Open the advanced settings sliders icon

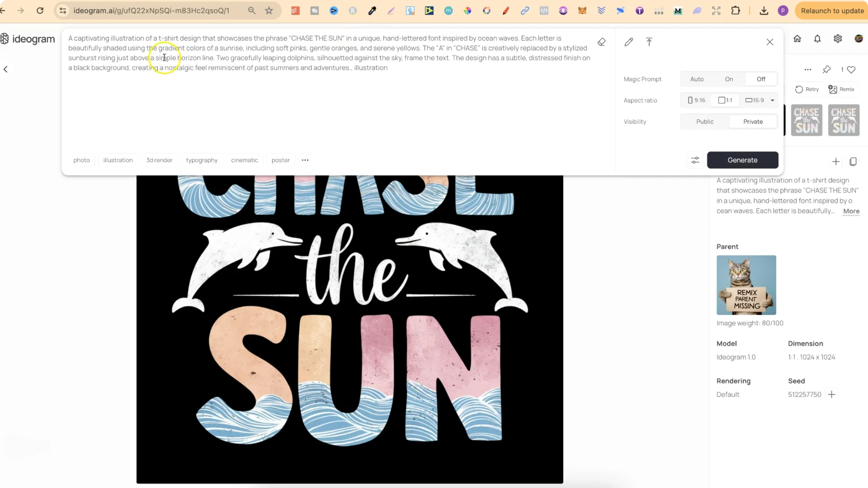coord(695,160)
